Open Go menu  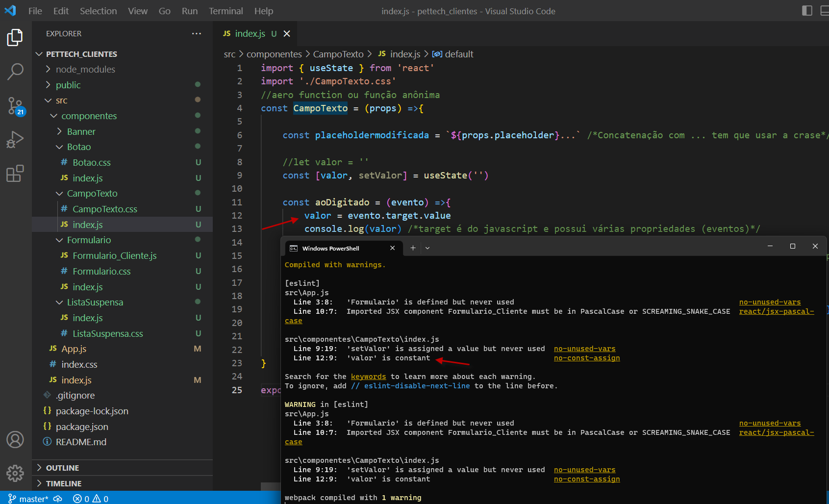pos(165,11)
